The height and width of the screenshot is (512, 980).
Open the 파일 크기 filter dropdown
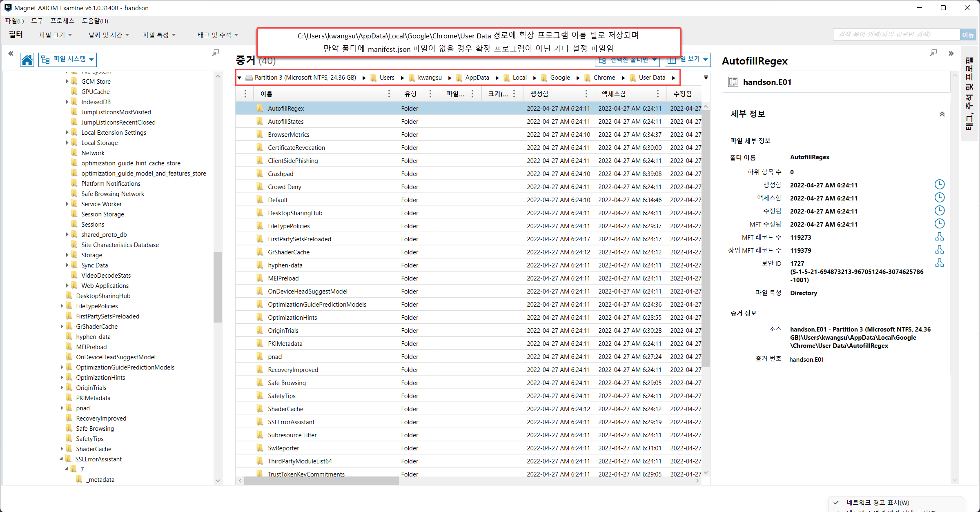(56, 35)
